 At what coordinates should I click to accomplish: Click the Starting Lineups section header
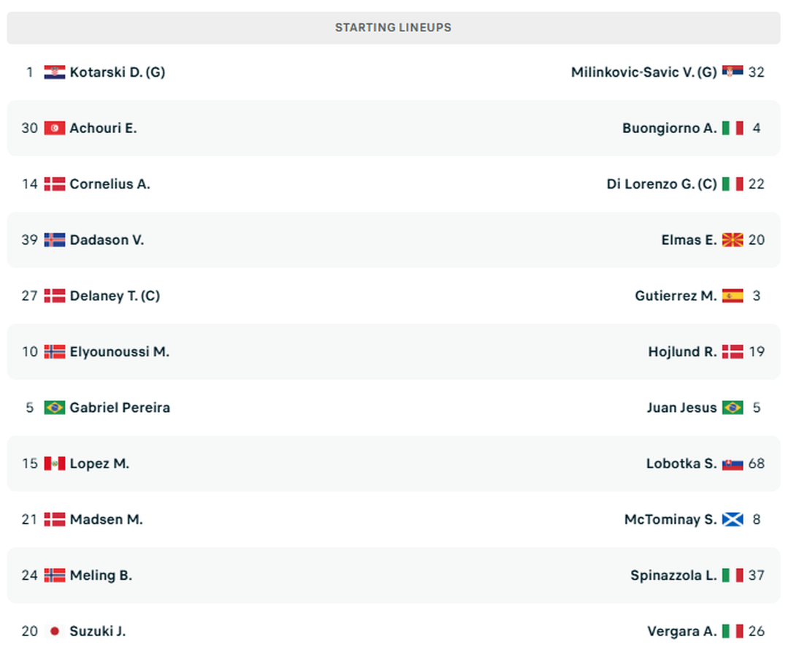tap(393, 28)
